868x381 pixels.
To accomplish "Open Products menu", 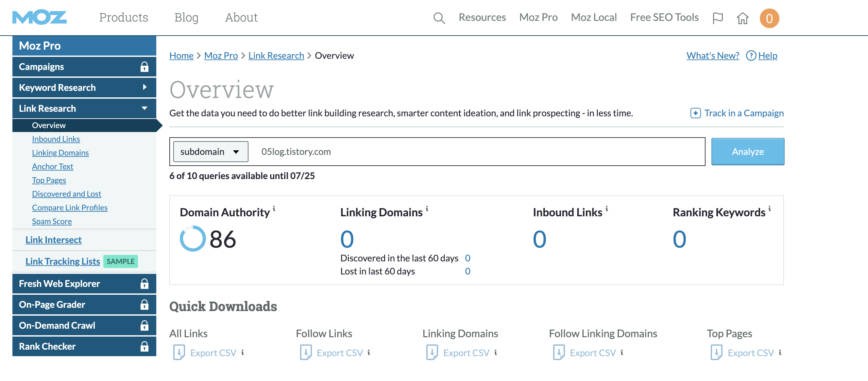I will pyautogui.click(x=124, y=18).
